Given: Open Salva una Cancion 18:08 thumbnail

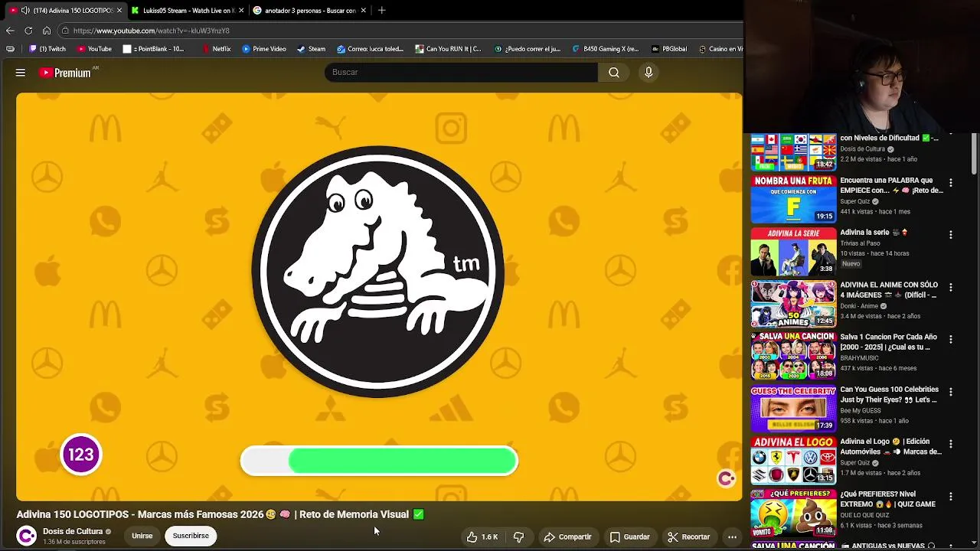Looking at the screenshot, I should (793, 356).
